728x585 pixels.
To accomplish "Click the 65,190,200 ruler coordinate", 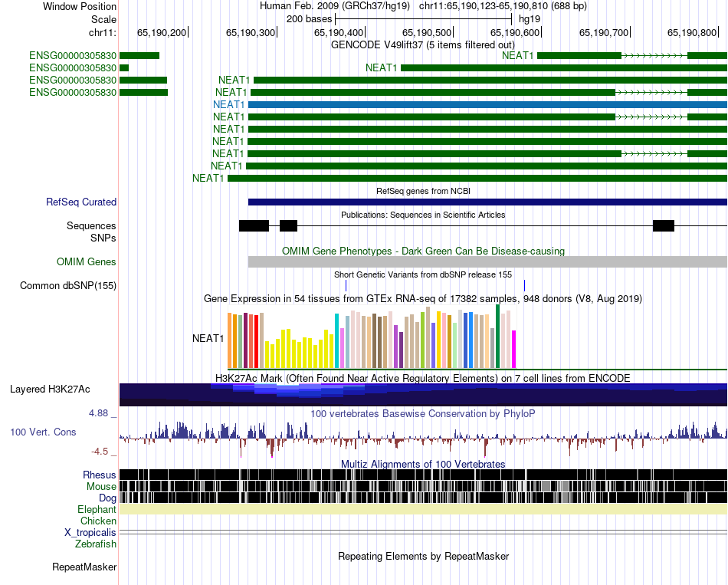I will click(162, 32).
